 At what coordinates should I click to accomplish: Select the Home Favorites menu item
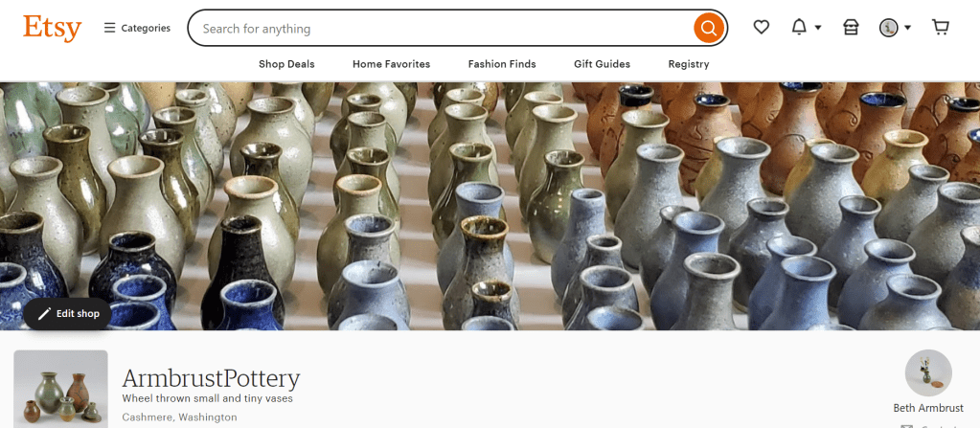[391, 64]
